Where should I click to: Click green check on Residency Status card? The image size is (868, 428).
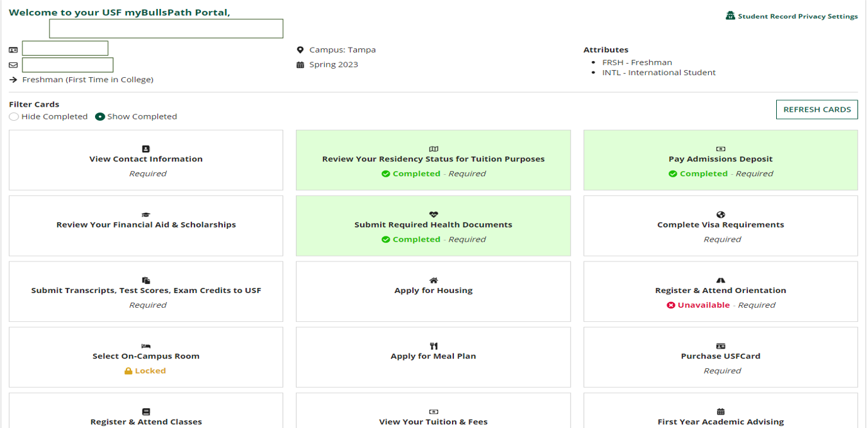point(386,174)
